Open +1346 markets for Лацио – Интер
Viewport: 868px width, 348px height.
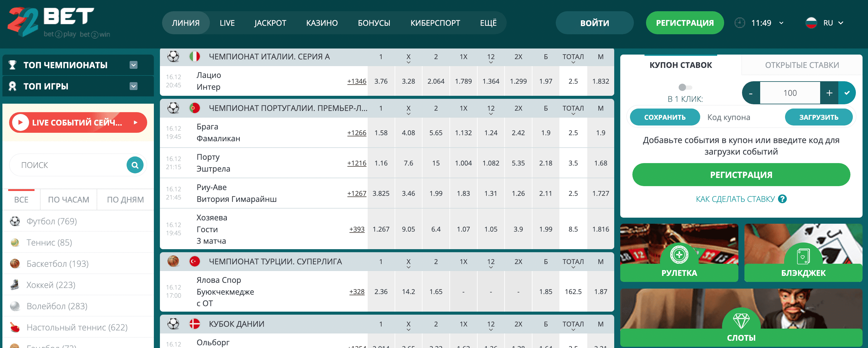click(356, 81)
